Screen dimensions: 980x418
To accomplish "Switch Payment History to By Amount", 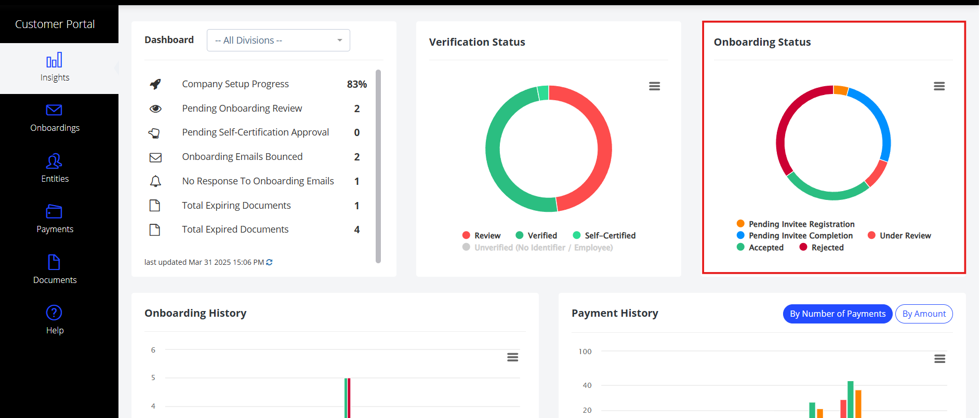I will coord(924,314).
